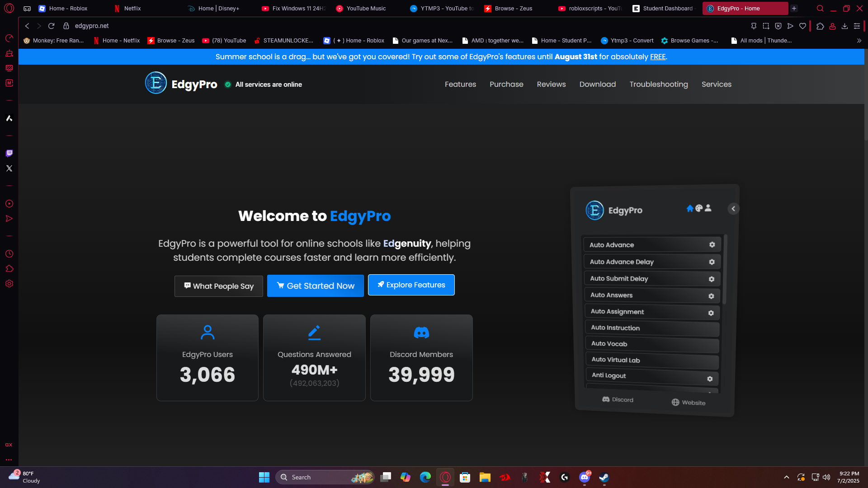Viewport: 868px width, 488px height.
Task: Click the What People Say button
Action: 219,286
